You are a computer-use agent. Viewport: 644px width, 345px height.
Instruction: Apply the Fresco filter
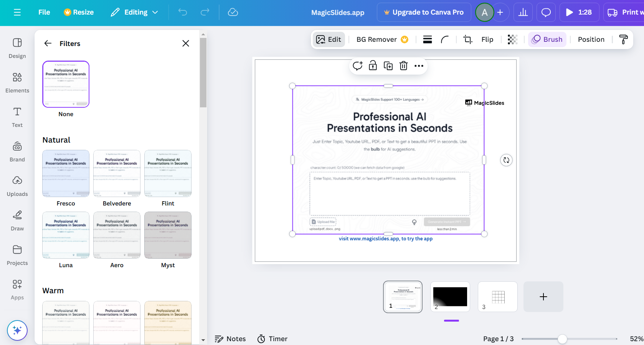66,173
